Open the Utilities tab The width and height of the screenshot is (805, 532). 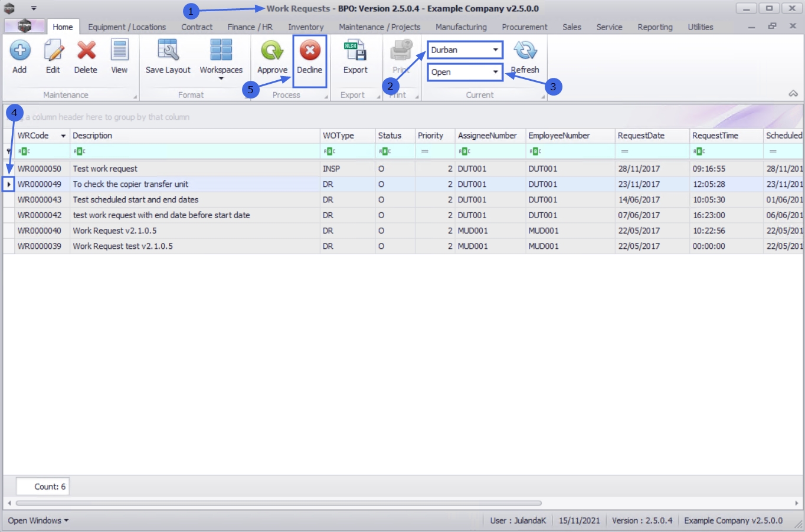point(701,27)
